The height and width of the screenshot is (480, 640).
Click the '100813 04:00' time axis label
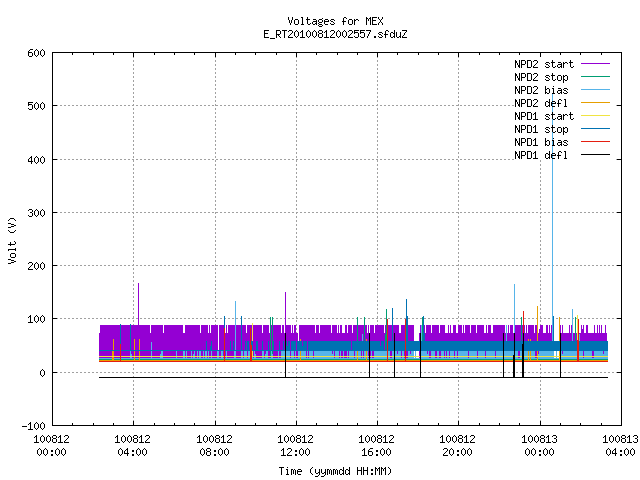pos(620,446)
